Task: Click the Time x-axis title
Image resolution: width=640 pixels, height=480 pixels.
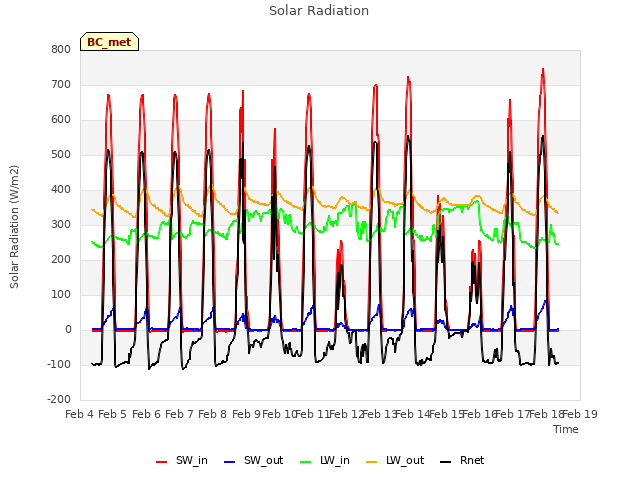Action: 566,429
